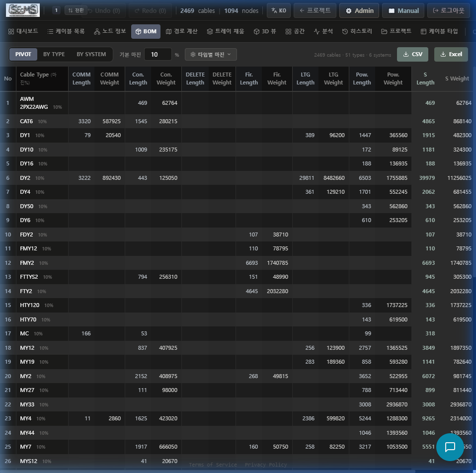This screenshot has height=473, width=476.
Task: Select the PIVOT view
Action: click(x=23, y=54)
